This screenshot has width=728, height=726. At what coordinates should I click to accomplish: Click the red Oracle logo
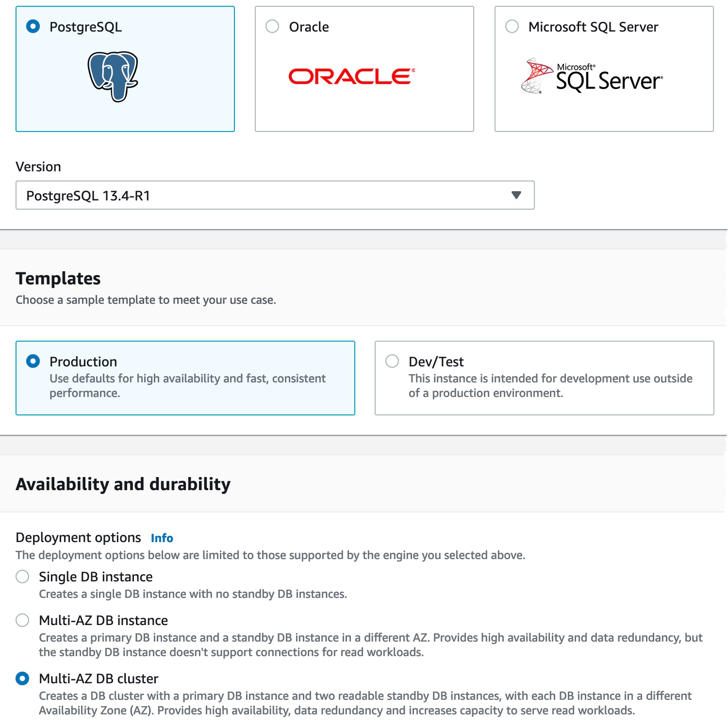351,76
